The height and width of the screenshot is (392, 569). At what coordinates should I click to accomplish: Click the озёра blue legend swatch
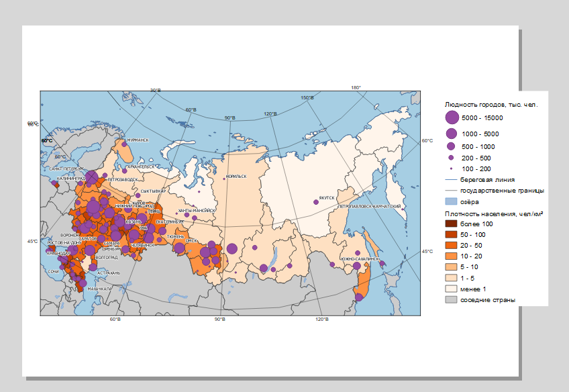[x=451, y=201]
